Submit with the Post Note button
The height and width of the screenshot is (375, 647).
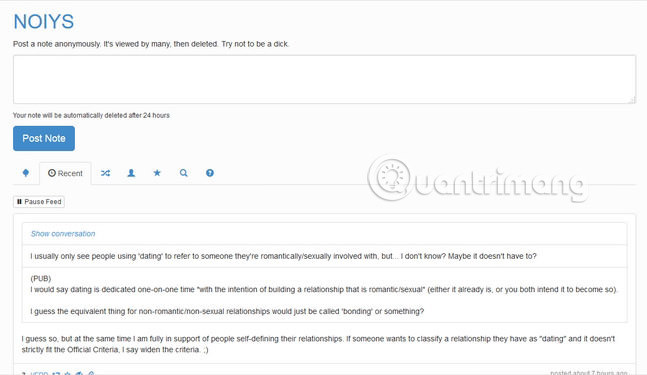[44, 138]
